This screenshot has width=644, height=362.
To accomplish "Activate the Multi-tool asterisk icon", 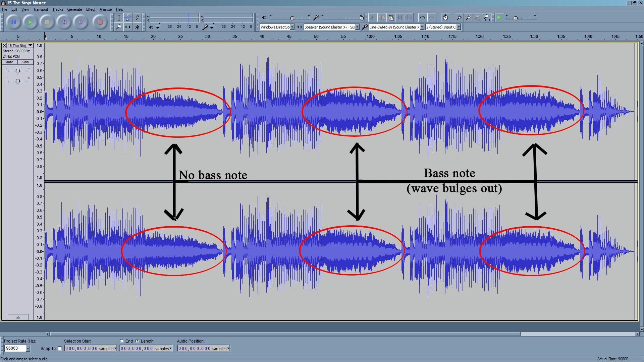I will point(137,27).
